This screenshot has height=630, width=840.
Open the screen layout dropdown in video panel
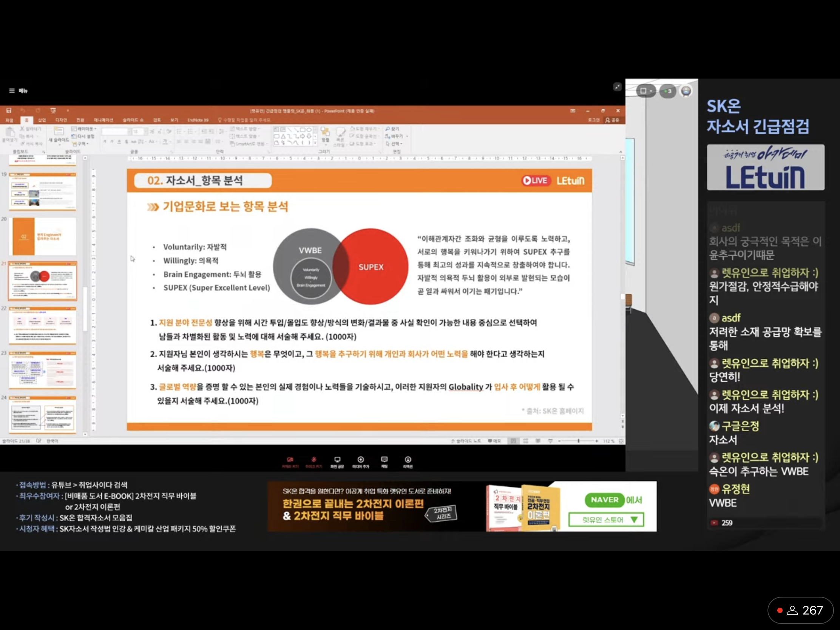[x=645, y=91]
